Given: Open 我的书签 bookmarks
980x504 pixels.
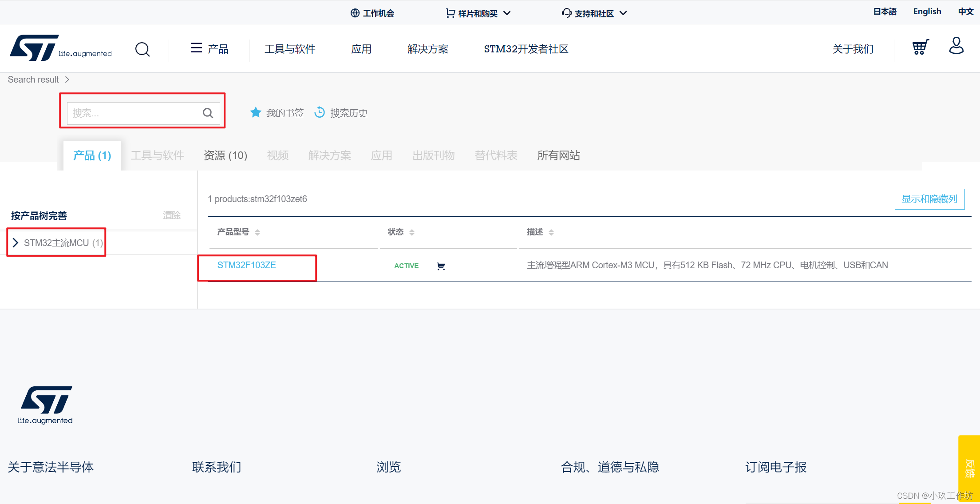Looking at the screenshot, I should pyautogui.click(x=285, y=113).
